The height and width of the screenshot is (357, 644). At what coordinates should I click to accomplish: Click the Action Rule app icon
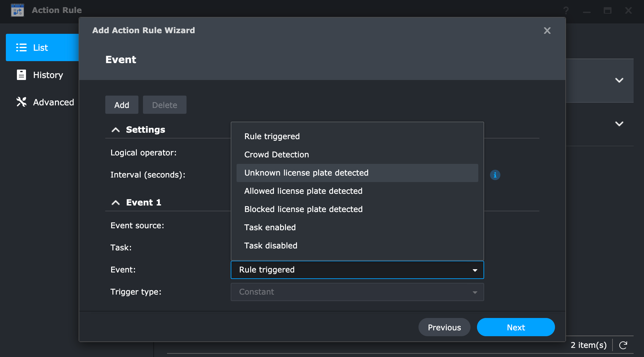(x=18, y=10)
